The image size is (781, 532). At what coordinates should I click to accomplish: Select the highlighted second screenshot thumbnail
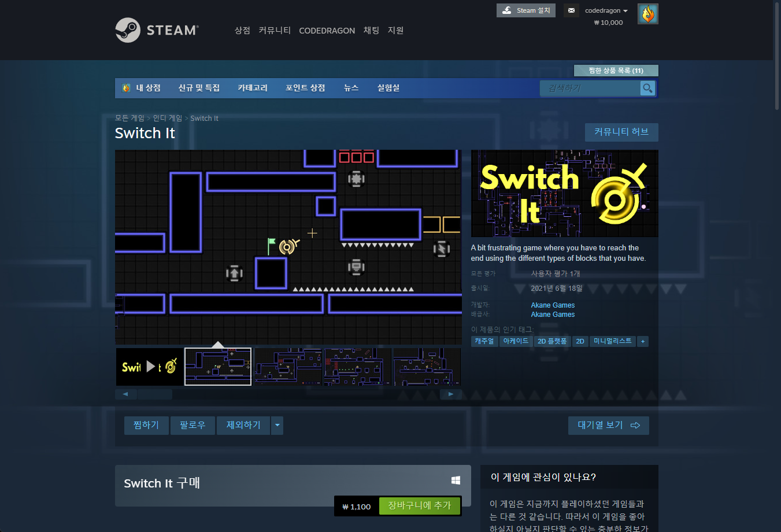(218, 367)
